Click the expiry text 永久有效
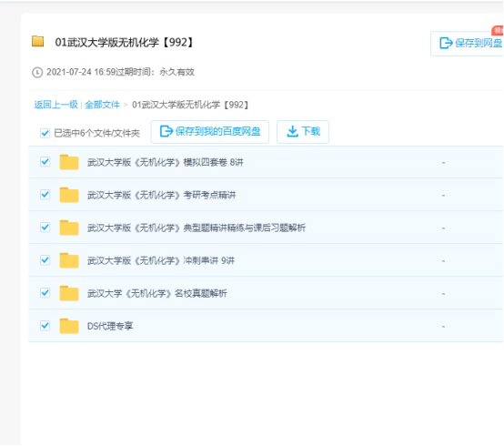The image size is (504, 446). (x=177, y=72)
